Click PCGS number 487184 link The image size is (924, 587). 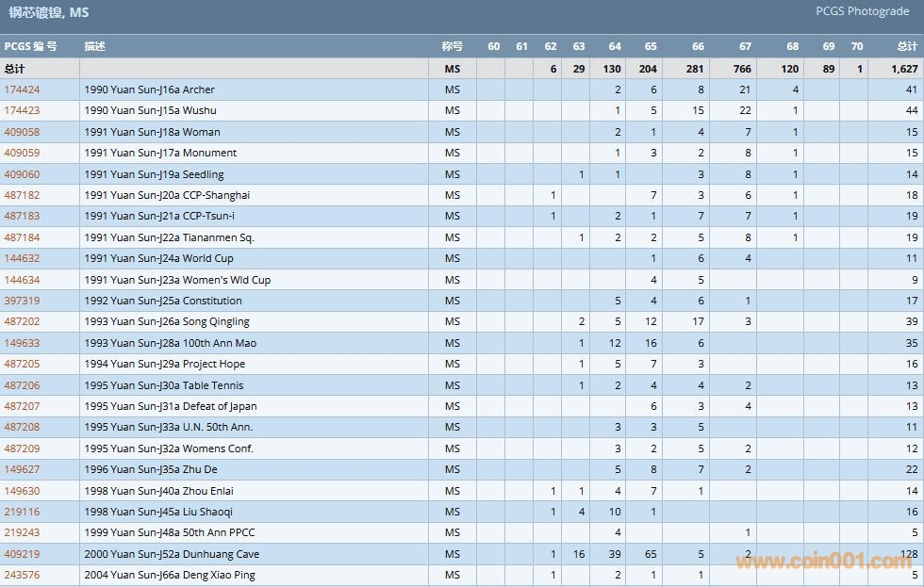click(x=22, y=237)
